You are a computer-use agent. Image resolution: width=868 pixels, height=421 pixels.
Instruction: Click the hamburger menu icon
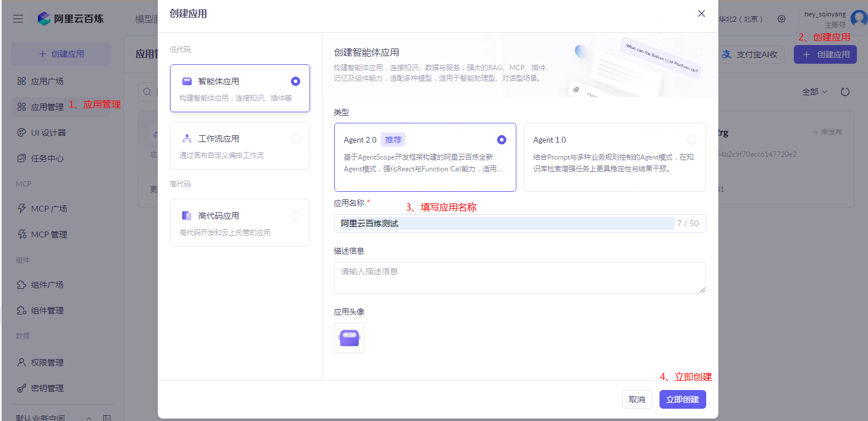[x=18, y=19]
